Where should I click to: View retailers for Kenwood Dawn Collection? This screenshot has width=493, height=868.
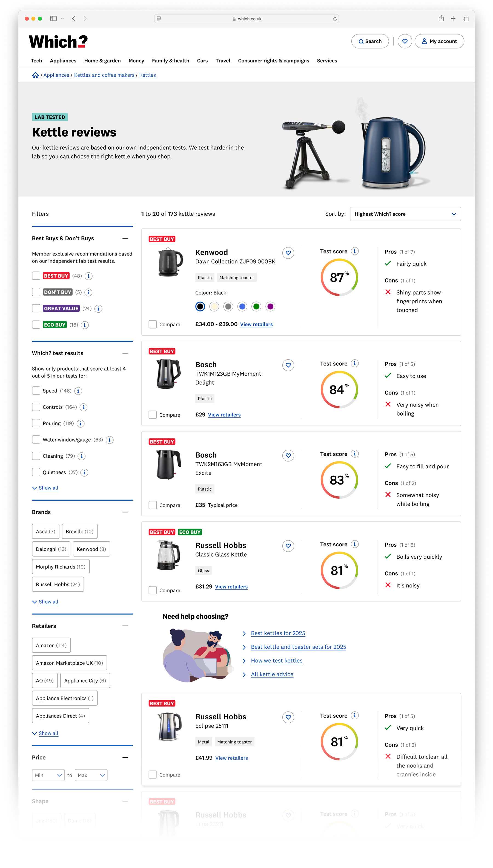pos(256,324)
